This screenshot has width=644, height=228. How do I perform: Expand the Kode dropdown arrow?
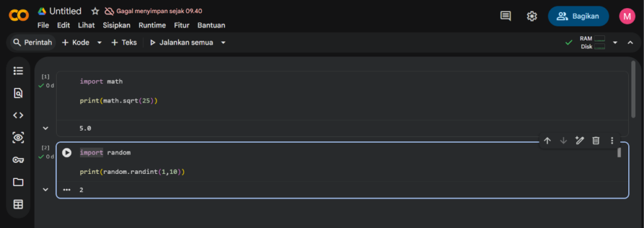[x=99, y=43]
